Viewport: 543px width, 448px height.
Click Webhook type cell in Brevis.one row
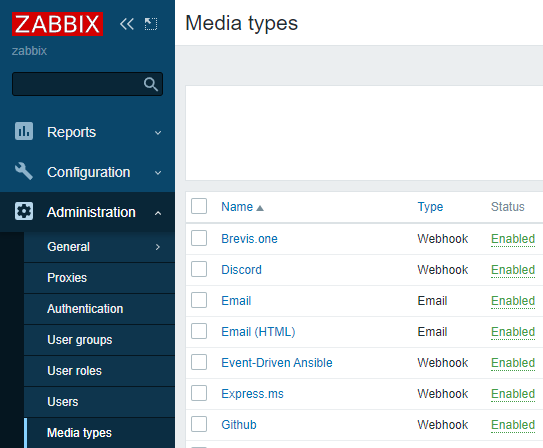[x=443, y=239]
